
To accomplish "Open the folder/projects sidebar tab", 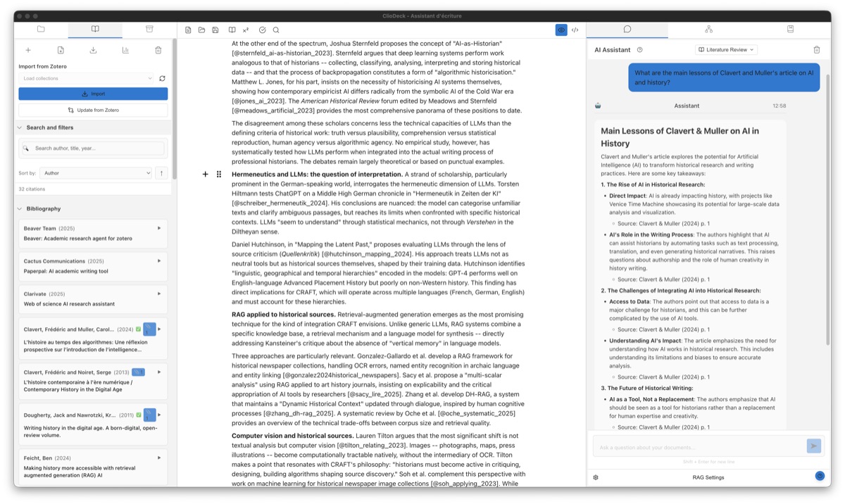I will [41, 29].
